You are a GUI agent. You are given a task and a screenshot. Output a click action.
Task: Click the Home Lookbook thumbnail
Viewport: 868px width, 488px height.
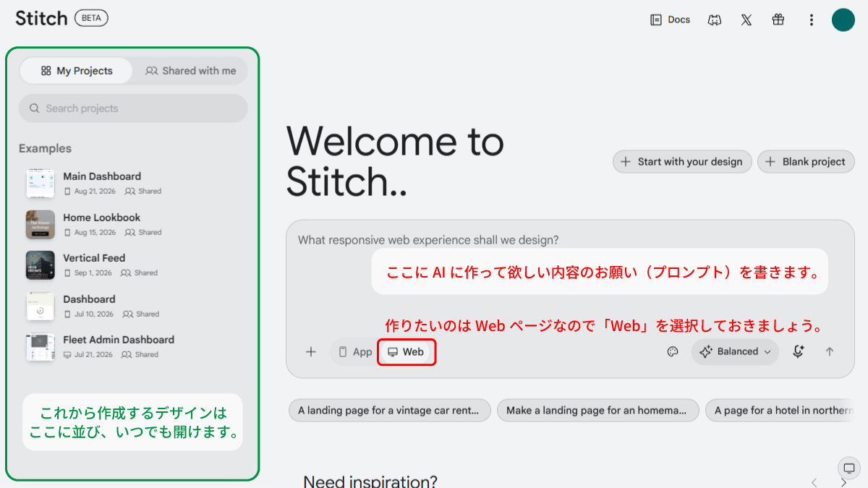pos(41,224)
